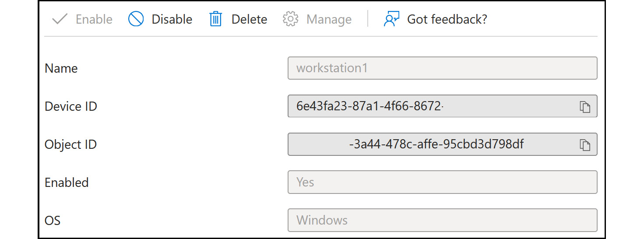This screenshot has height=239, width=644.
Task: Click the feedback person icon
Action: pos(391,19)
